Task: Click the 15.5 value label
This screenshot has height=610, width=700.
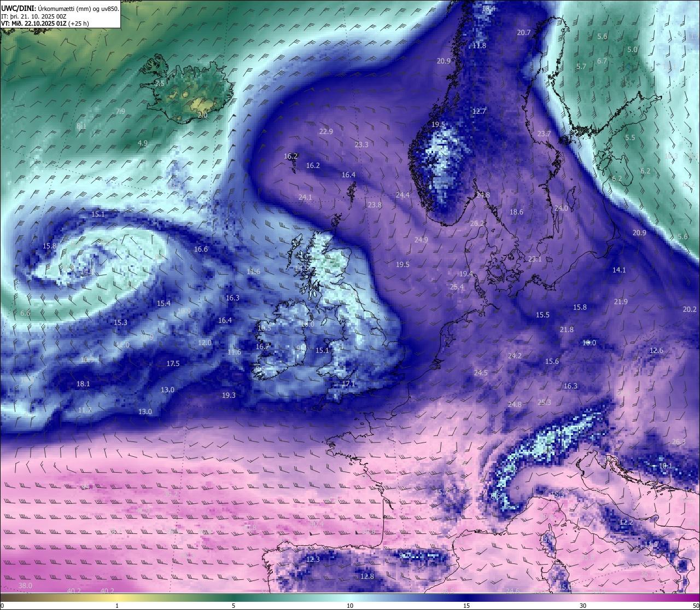Action: pos(542,315)
